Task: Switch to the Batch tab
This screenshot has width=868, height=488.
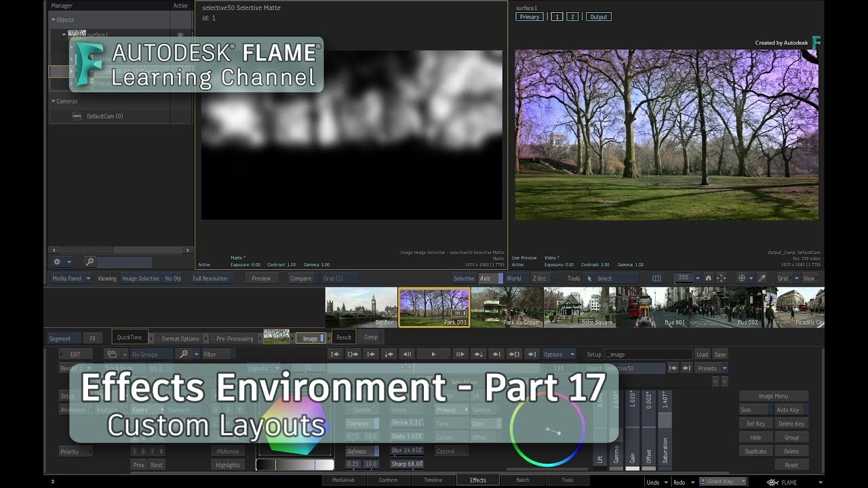Action: pyautogui.click(x=523, y=481)
